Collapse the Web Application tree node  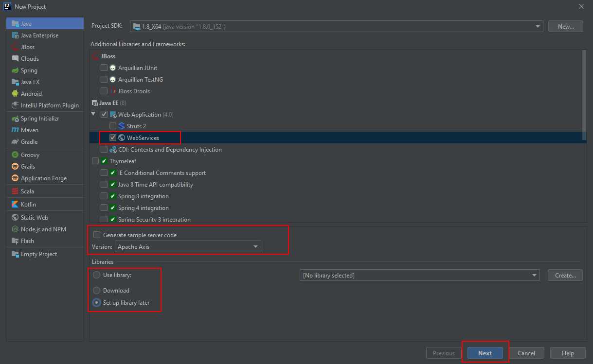click(x=94, y=114)
